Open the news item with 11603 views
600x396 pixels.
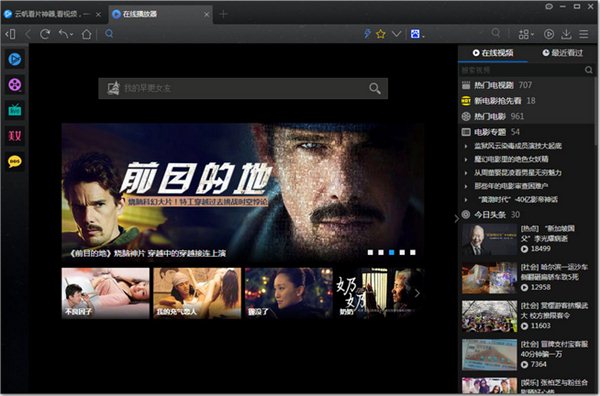coord(526,316)
